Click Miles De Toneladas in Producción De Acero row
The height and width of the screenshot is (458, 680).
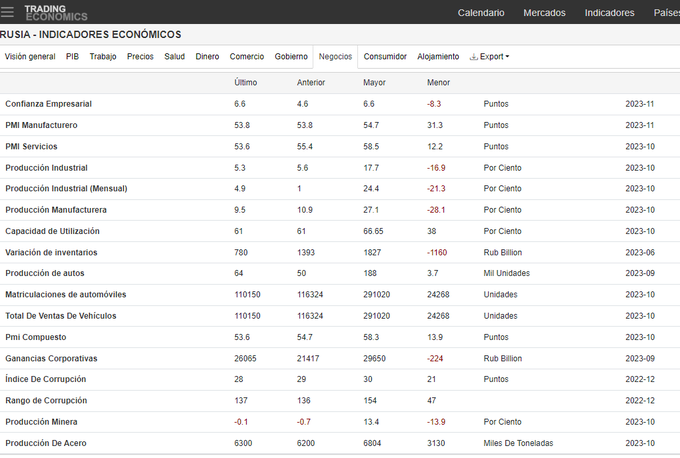click(518, 443)
